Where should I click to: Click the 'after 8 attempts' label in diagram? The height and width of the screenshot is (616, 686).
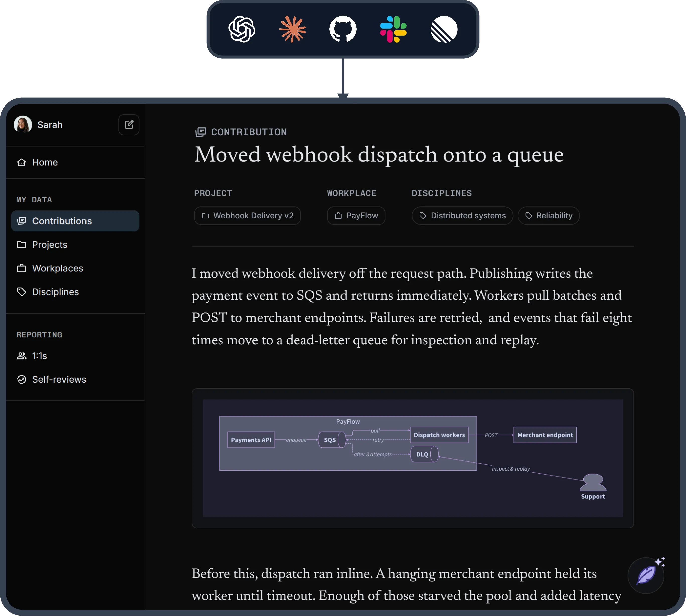tap(372, 454)
